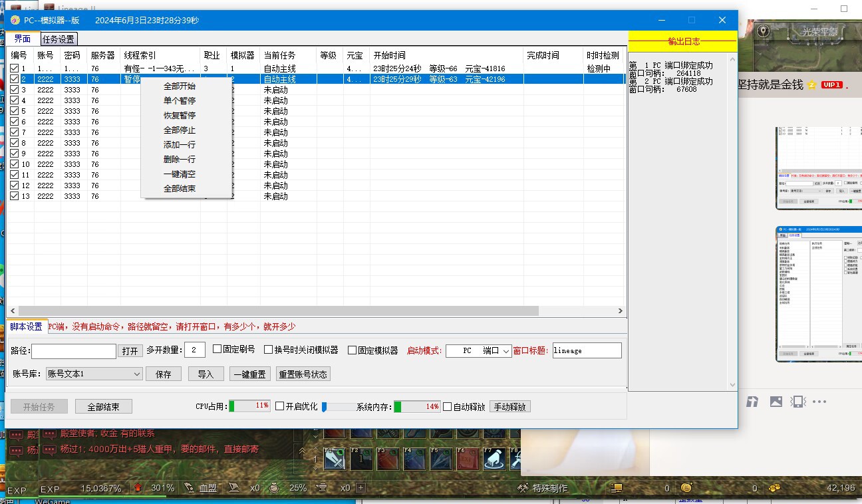862x504 pixels.
Task: Click the log panel scroll-down arrow
Action: [732, 384]
